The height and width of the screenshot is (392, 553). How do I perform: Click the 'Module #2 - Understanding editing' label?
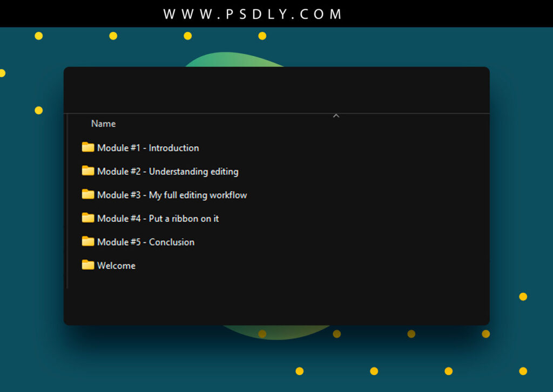167,172
